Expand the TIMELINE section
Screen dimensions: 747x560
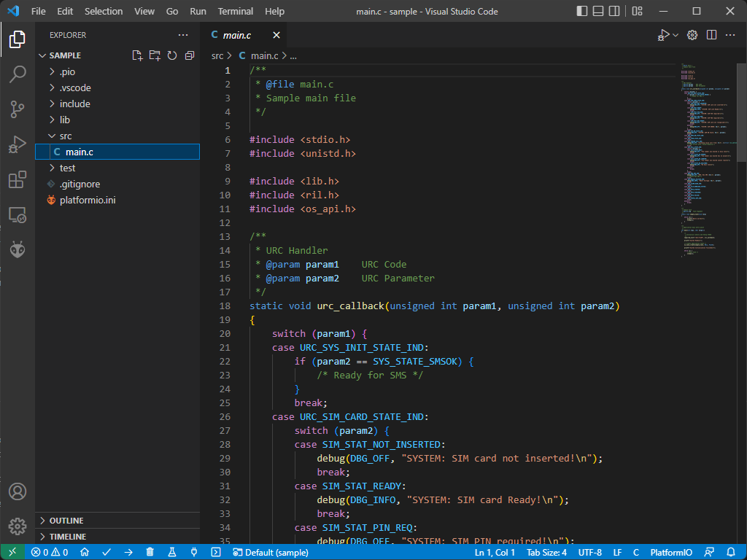(x=117, y=537)
